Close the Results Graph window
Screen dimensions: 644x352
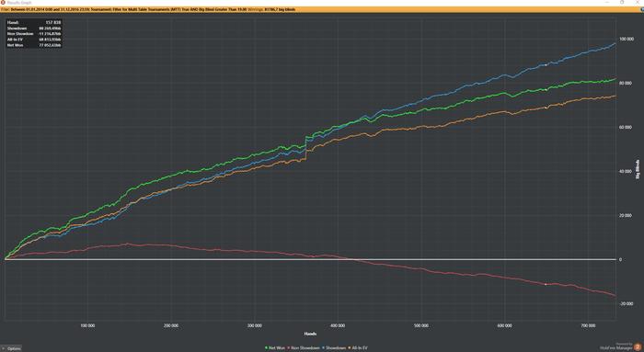637,3
